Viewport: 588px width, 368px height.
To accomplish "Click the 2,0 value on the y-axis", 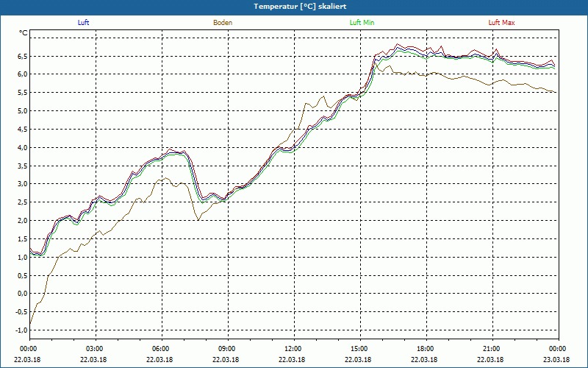I will [22, 220].
